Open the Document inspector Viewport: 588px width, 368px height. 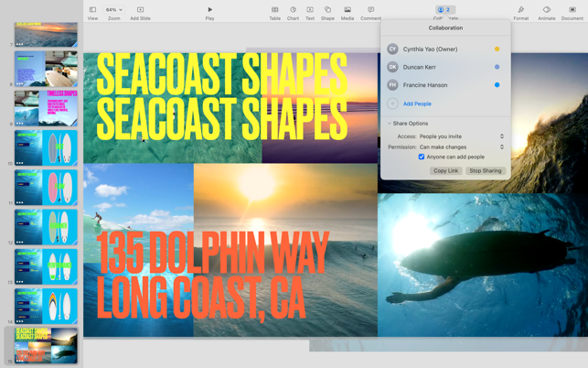pos(572,9)
